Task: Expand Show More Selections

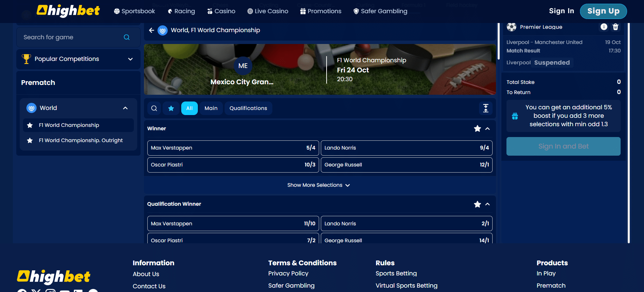Action: click(x=318, y=185)
